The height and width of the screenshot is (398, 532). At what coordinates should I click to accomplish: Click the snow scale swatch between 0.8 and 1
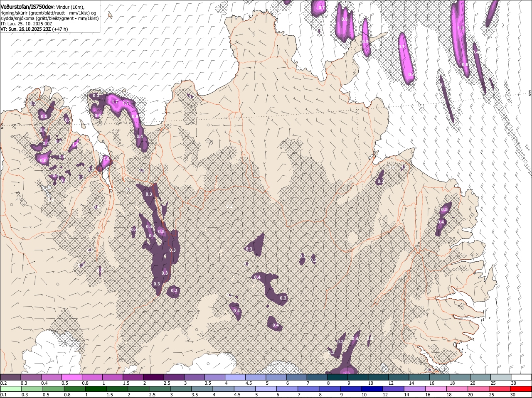coord(92,377)
